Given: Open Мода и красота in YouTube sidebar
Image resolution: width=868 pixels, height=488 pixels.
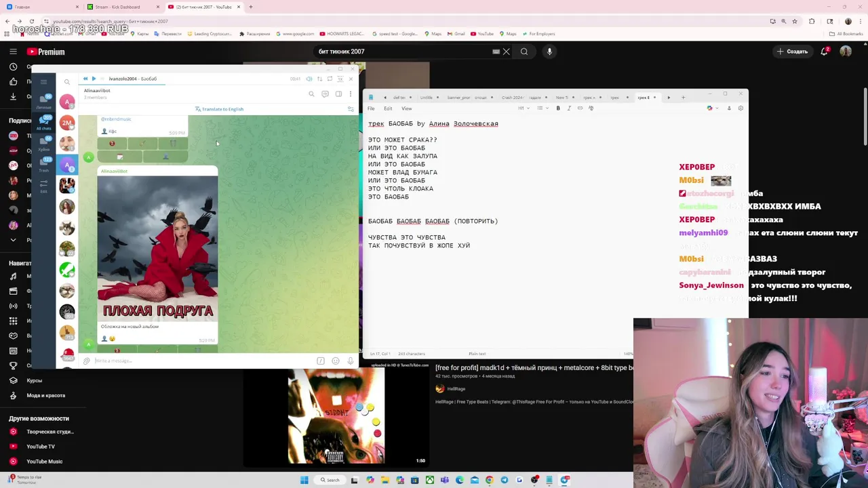Looking at the screenshot, I should [x=46, y=395].
